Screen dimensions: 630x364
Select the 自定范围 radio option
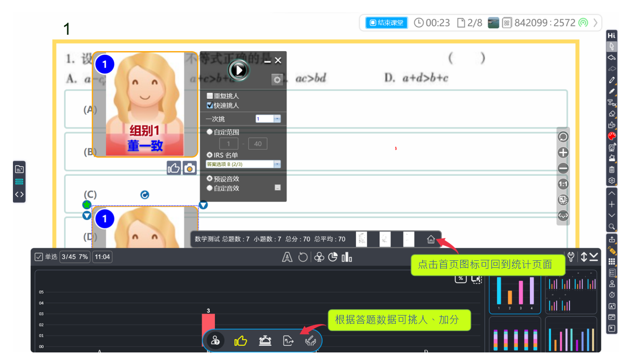209,132
